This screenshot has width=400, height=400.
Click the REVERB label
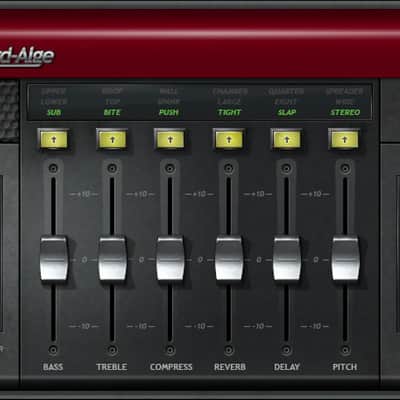pyautogui.click(x=230, y=367)
